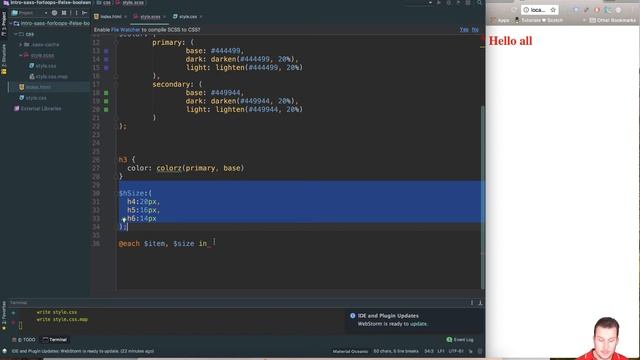Click the @each keyword on line 36

tap(129, 244)
